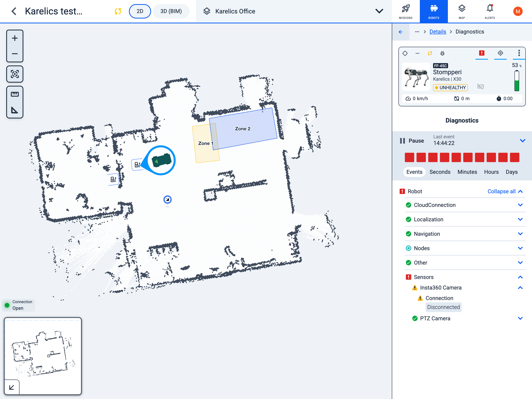532x399 pixels.
Task: Open the robot card three-dot menu
Action: (x=519, y=53)
